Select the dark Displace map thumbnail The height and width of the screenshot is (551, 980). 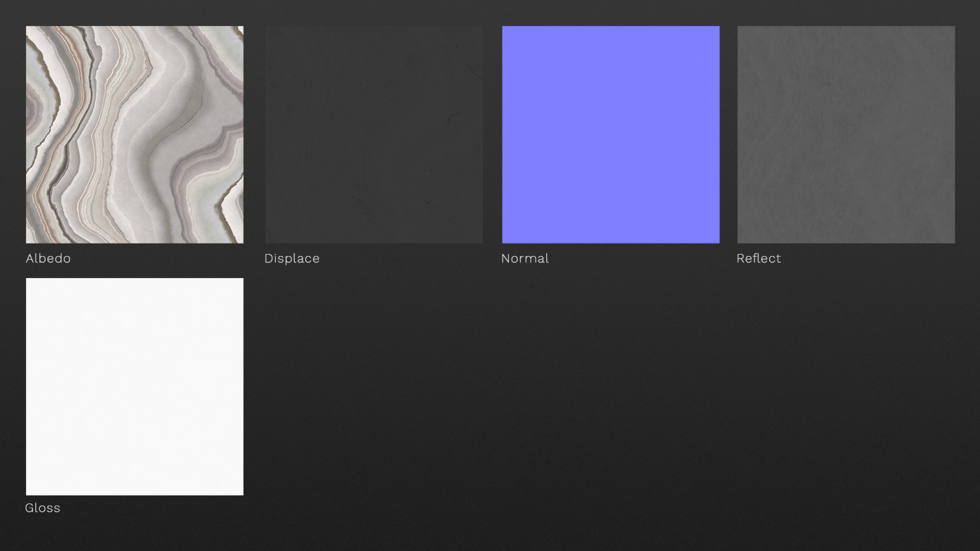coord(374,134)
